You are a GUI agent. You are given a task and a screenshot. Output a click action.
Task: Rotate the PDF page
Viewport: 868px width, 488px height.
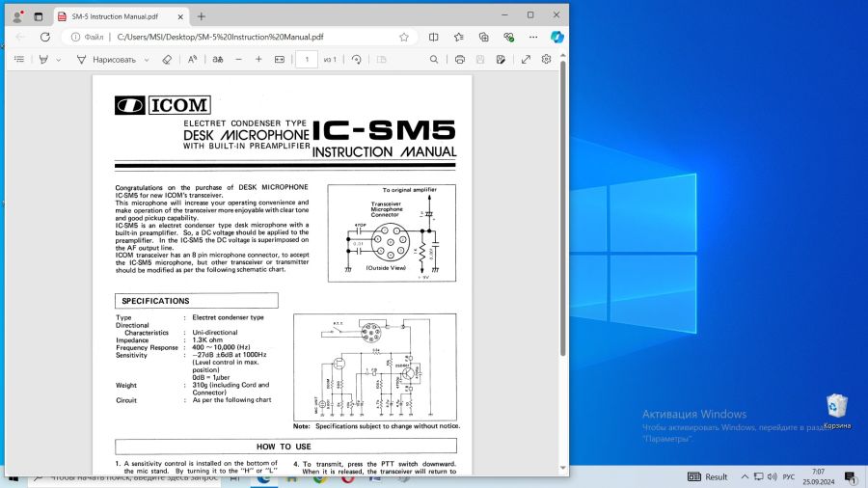coord(357,59)
